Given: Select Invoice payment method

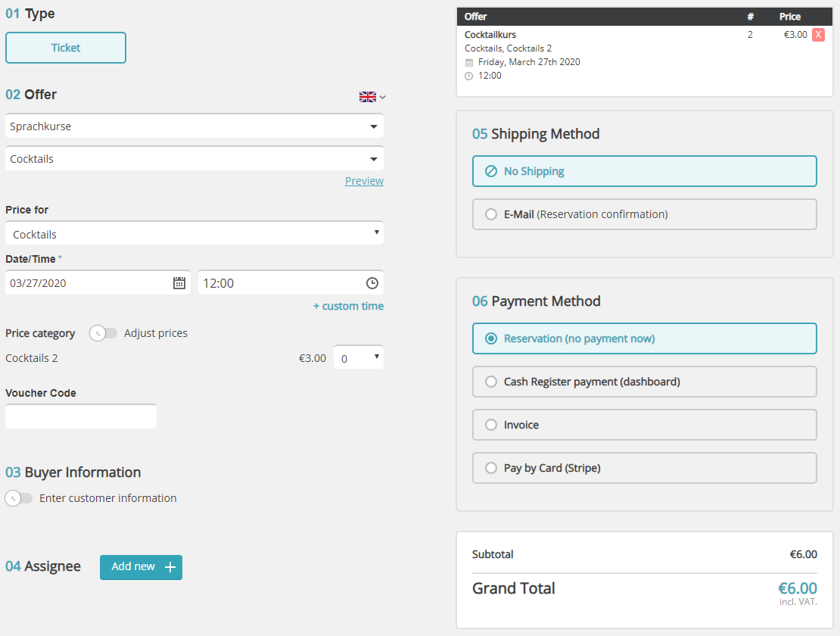Looking at the screenshot, I should [x=644, y=425].
